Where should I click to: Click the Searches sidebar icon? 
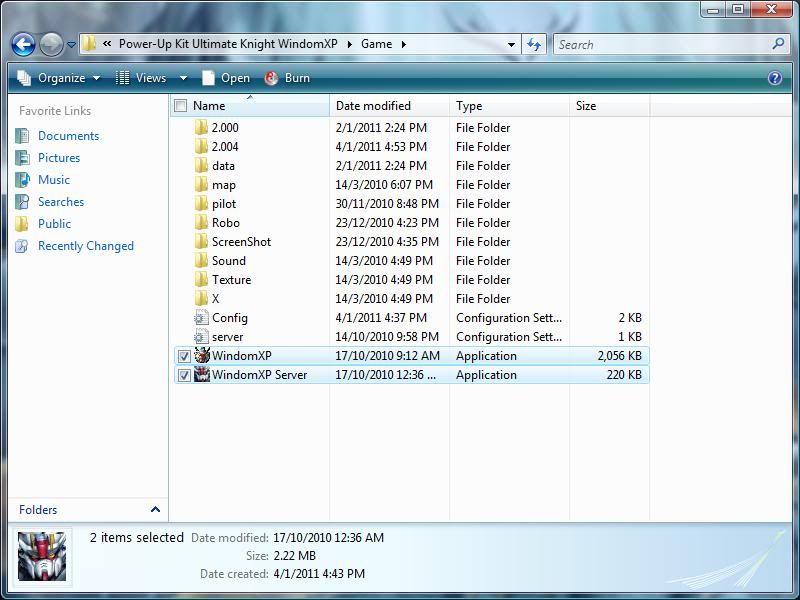(x=22, y=202)
